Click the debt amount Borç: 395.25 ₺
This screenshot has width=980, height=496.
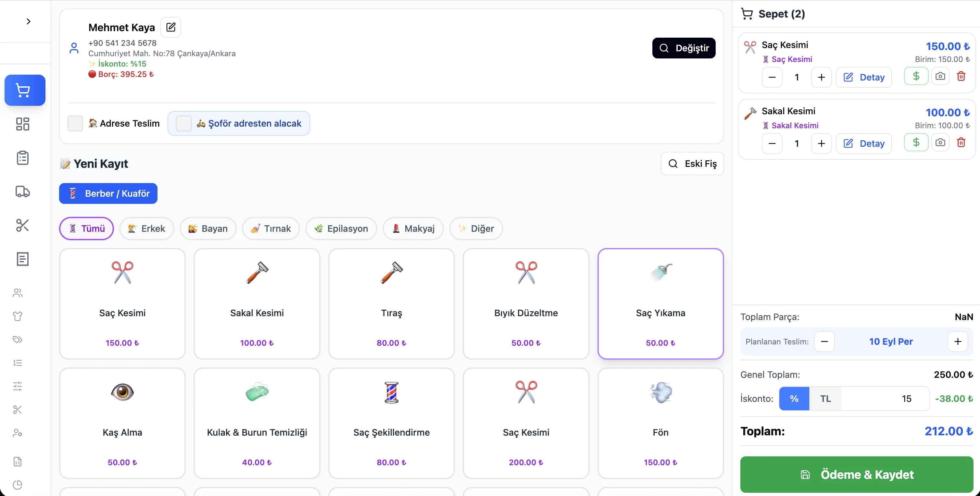tap(126, 74)
